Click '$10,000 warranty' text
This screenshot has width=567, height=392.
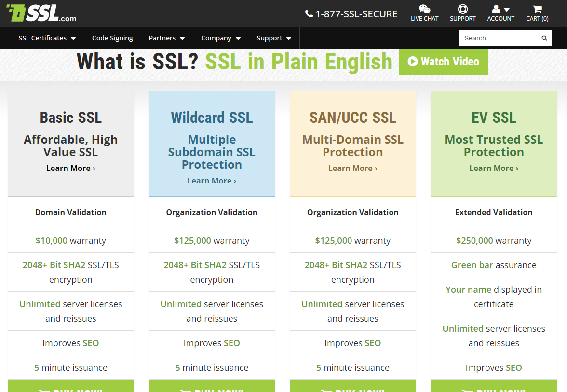[71, 241]
